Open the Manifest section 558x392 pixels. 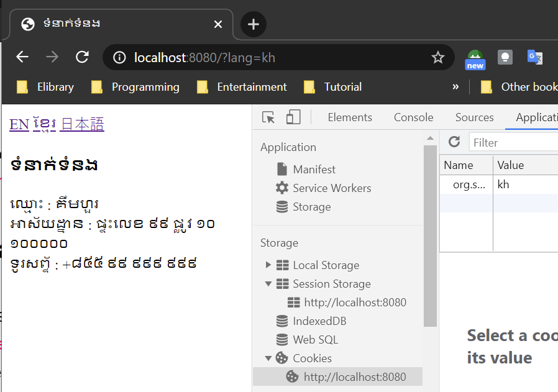314,170
